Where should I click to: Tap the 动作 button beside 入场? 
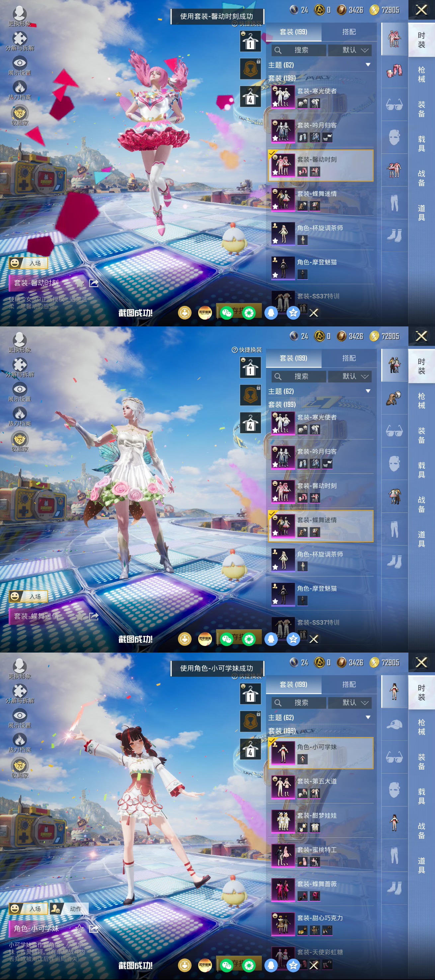(x=69, y=909)
